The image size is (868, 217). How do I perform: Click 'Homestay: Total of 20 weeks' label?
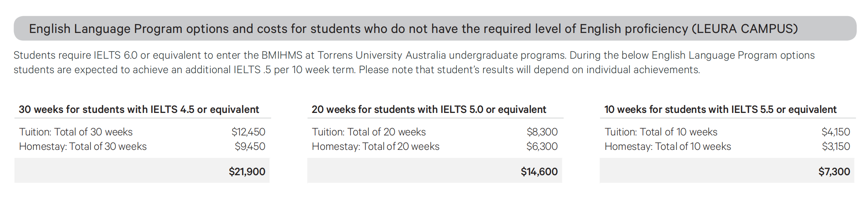pos(376,146)
